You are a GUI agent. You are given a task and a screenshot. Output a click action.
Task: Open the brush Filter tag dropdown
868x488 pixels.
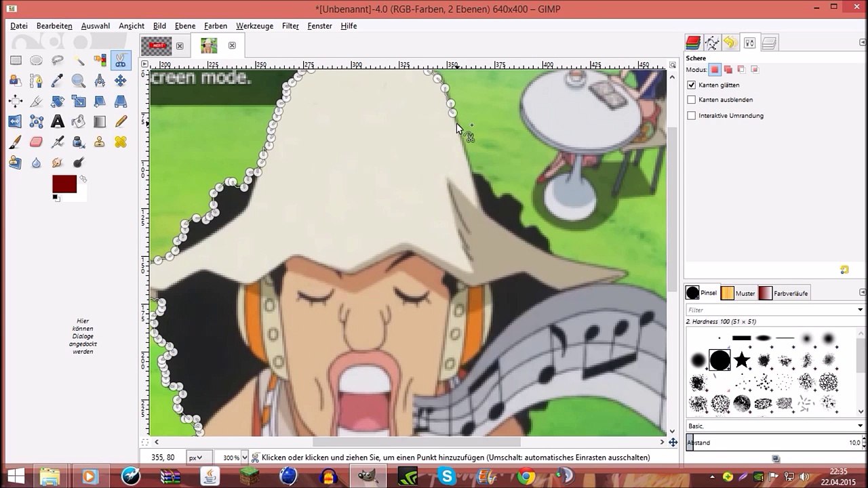(861, 310)
